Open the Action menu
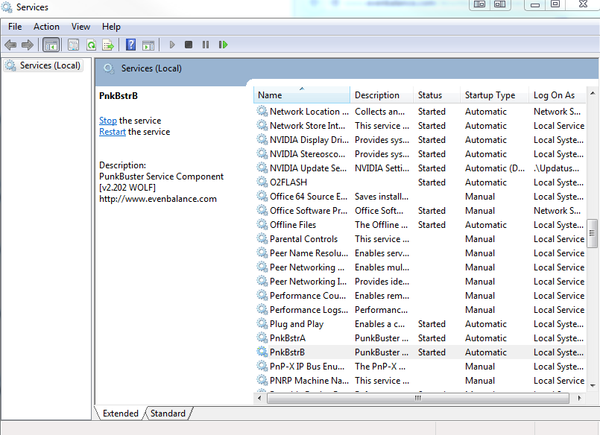 46,26
